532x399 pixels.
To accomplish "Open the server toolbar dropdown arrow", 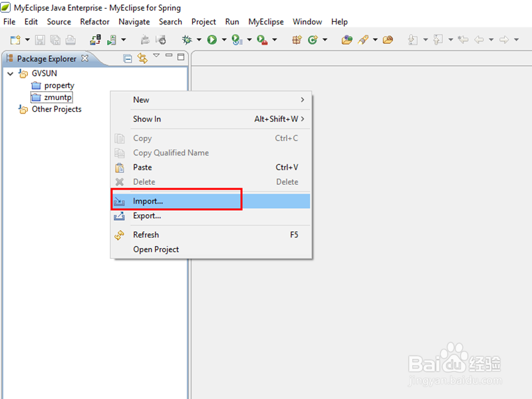I will click(x=124, y=40).
